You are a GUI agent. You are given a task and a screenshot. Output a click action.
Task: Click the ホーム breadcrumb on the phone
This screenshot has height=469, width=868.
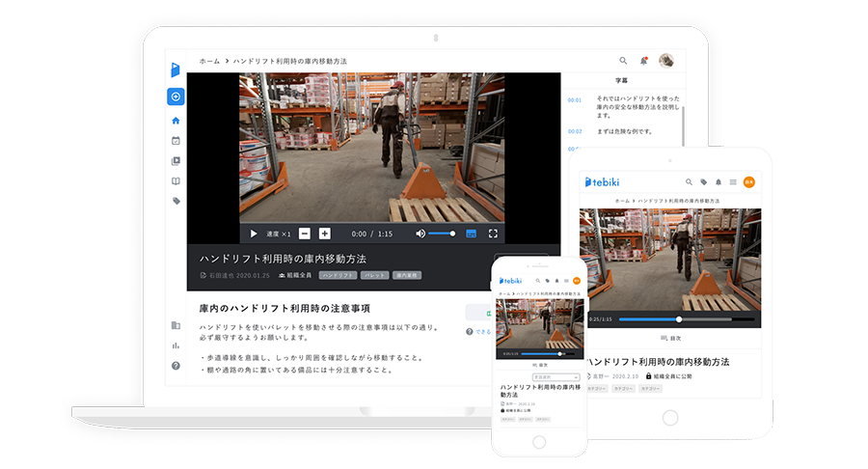point(504,294)
